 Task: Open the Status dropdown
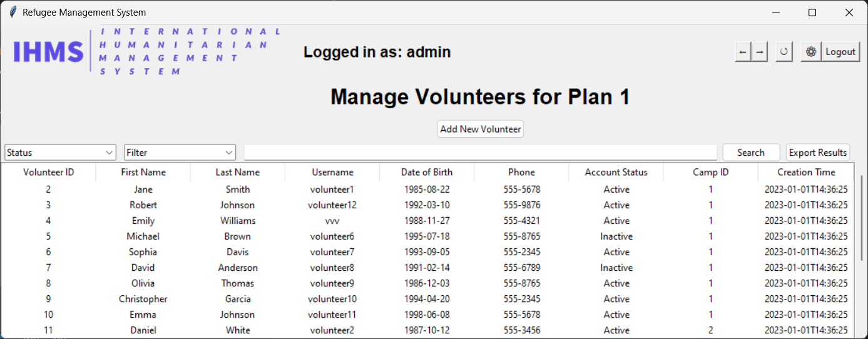click(60, 153)
